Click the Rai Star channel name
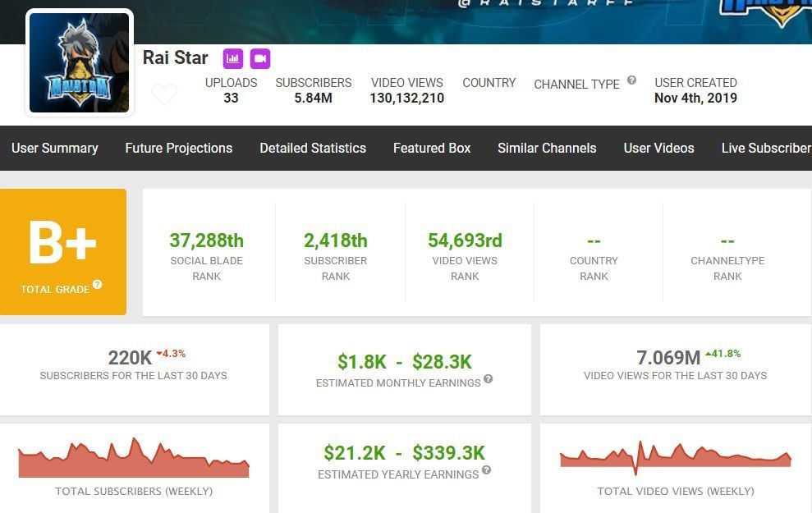Screen dimensions: 812x513 (175, 58)
